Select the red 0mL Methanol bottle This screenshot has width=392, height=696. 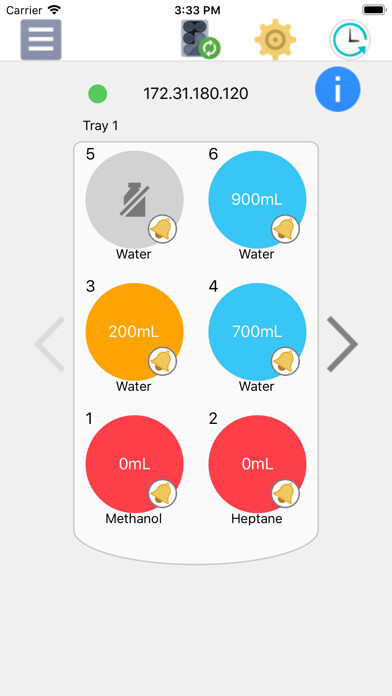point(134,464)
